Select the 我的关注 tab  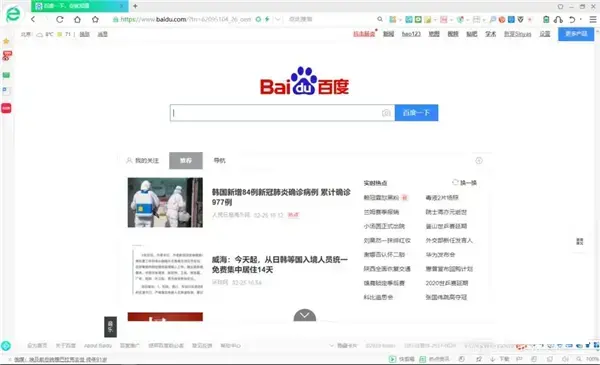tap(142, 161)
